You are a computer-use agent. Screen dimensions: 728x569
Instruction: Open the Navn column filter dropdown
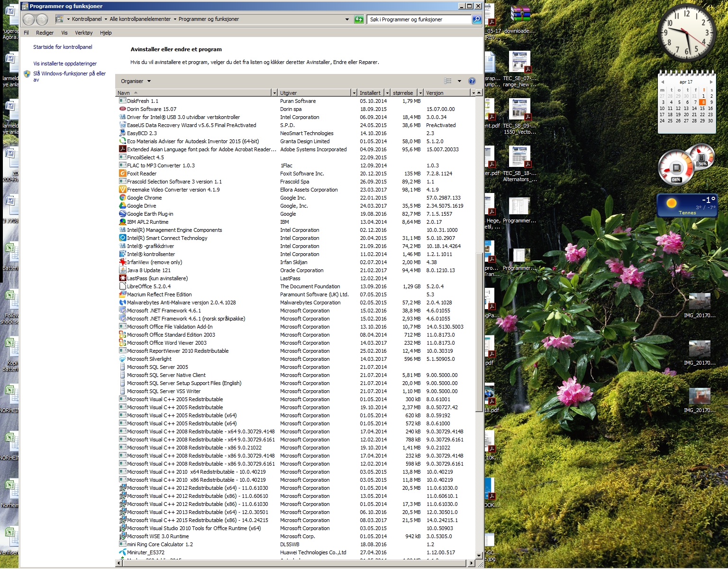274,93
